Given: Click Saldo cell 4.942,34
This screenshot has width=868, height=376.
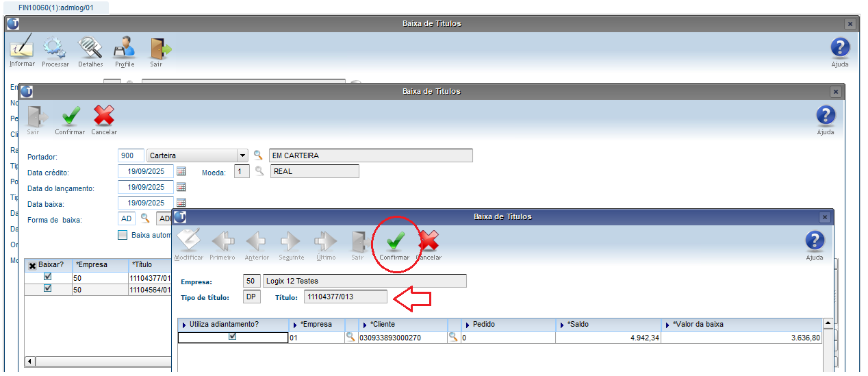Looking at the screenshot, I should 607,337.
